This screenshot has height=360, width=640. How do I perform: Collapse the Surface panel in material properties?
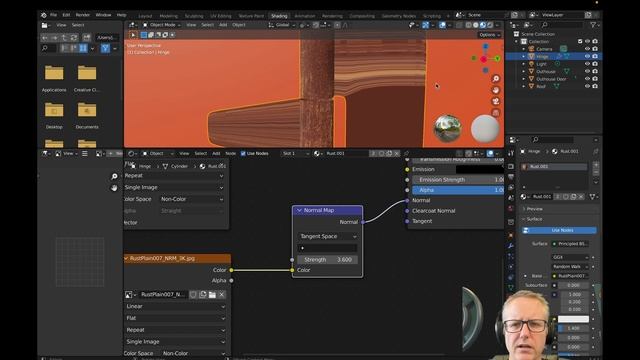[x=533, y=219]
